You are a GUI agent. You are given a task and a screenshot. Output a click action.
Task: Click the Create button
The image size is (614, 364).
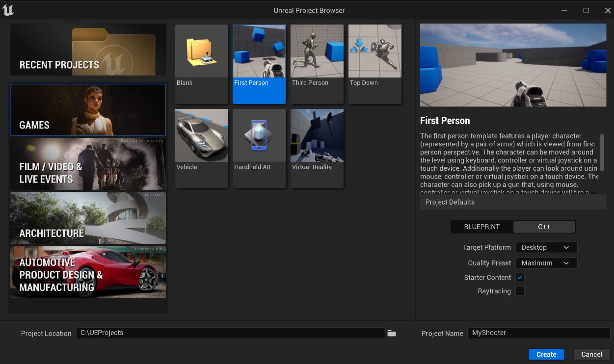pyautogui.click(x=546, y=354)
